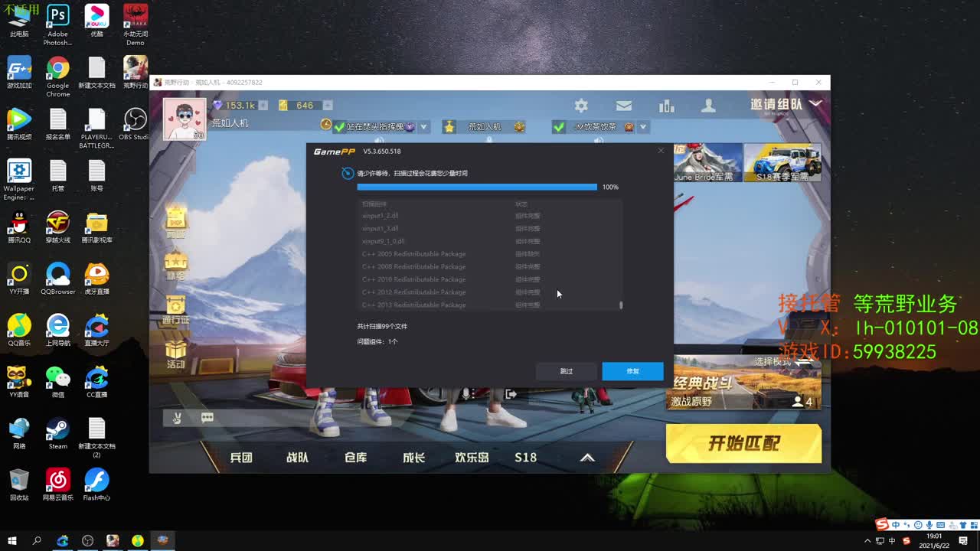This screenshot has width=980, height=551.
Task: Click the yellow start matching button
Action: (743, 444)
